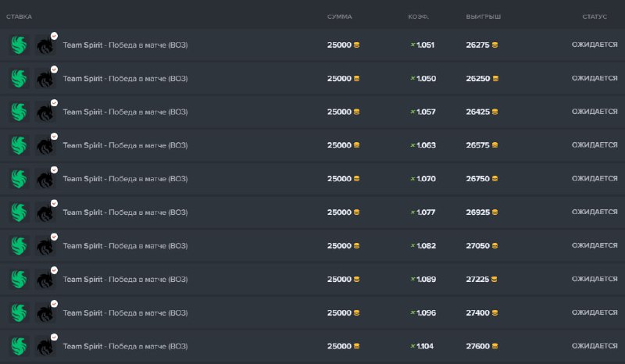Click the checkmark badge on the 1.057 row logo
625x364 pixels.
(54, 102)
